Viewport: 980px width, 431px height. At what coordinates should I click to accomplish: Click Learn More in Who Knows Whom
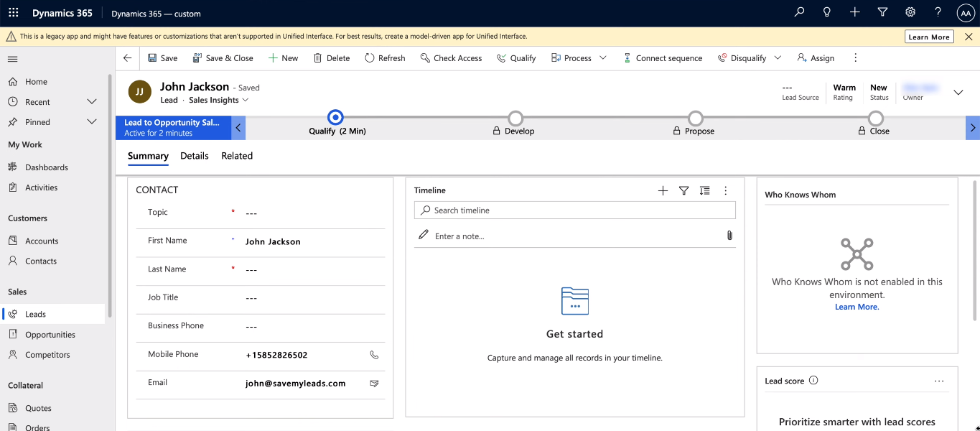tap(857, 307)
